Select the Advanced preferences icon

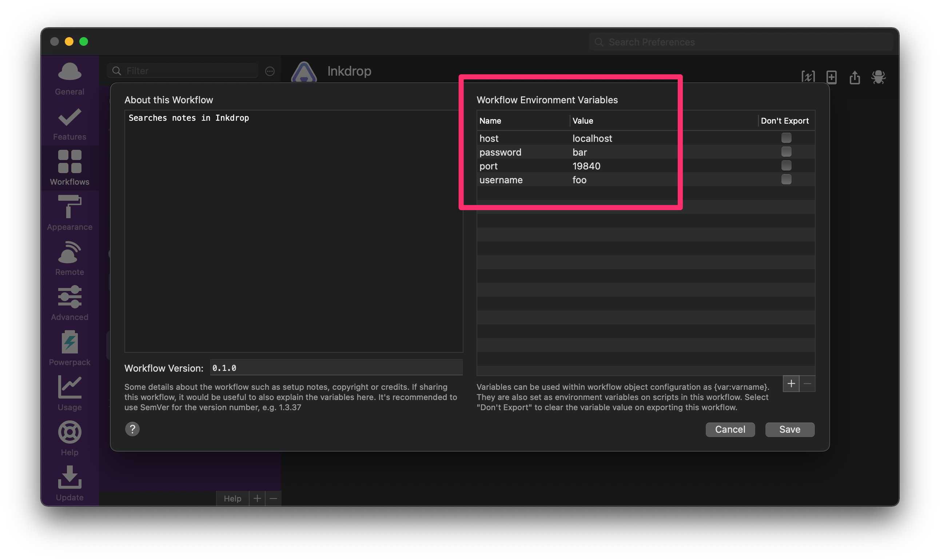pyautogui.click(x=69, y=303)
